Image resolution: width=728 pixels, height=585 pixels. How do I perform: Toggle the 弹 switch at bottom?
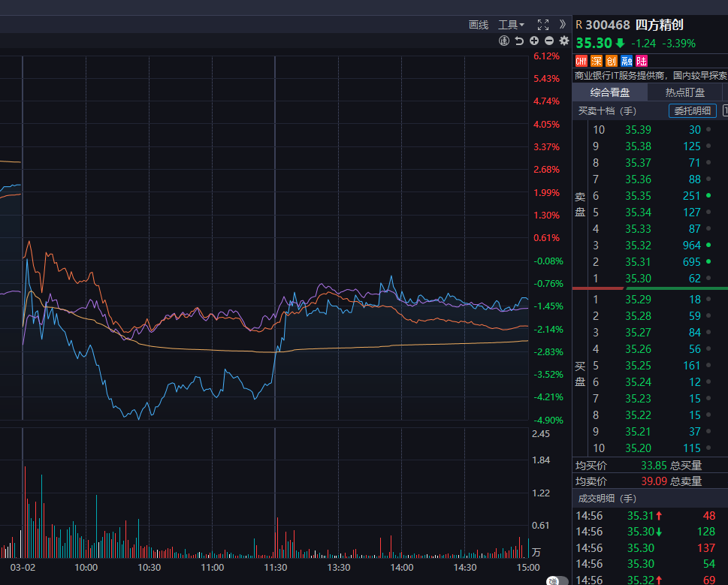pos(557,580)
